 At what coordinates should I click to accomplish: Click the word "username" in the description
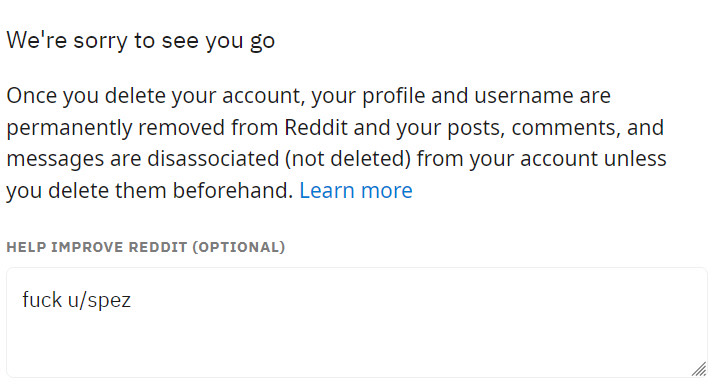523,96
